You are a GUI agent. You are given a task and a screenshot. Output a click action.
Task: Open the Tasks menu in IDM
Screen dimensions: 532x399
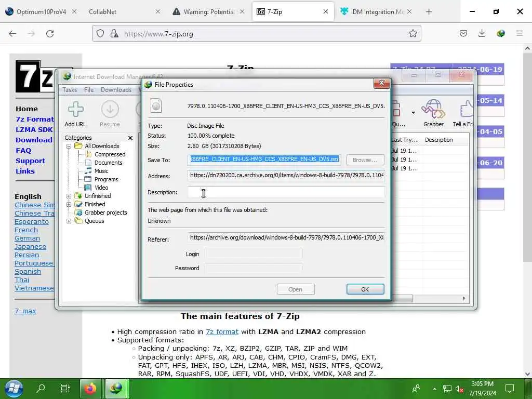coord(70,90)
